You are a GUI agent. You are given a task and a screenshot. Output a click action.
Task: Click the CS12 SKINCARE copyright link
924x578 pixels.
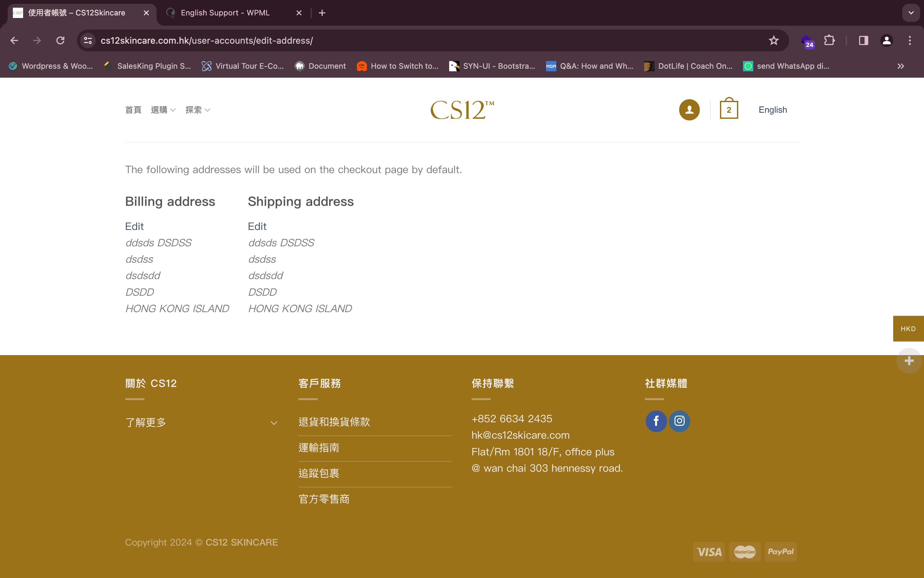242,542
